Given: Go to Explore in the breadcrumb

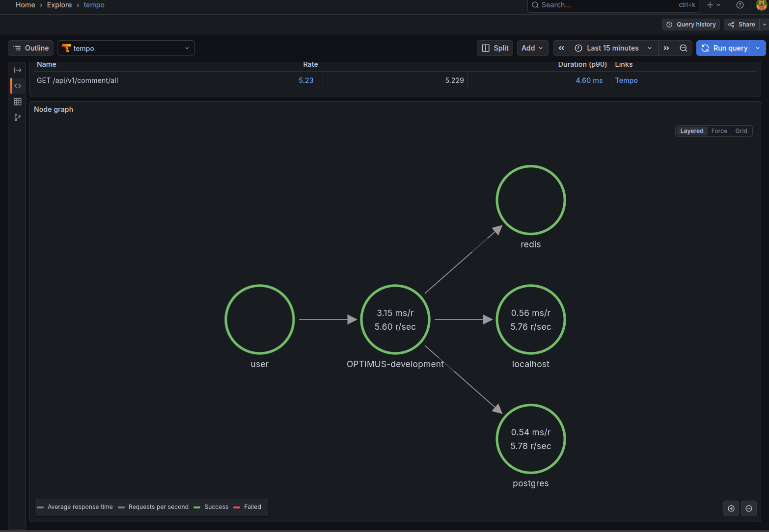Looking at the screenshot, I should pos(59,5).
